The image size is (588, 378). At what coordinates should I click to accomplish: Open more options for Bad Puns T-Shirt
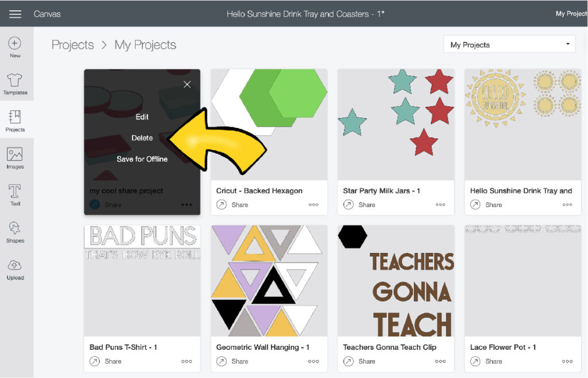(x=187, y=361)
